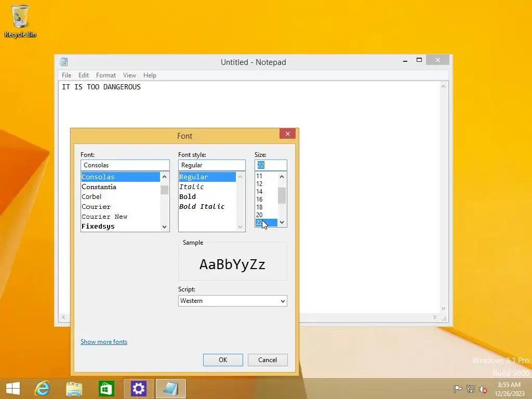Open the Recycle Bin desktop icon

point(20,21)
